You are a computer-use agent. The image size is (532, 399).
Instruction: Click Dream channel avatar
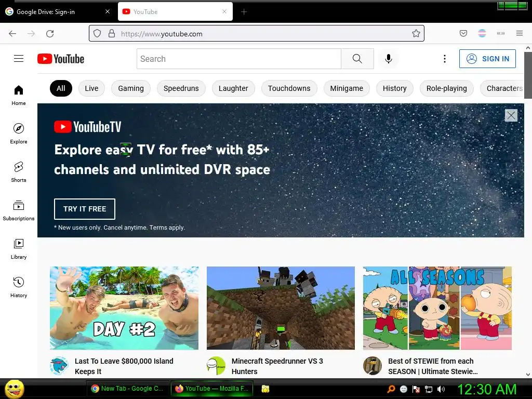[x=216, y=366]
